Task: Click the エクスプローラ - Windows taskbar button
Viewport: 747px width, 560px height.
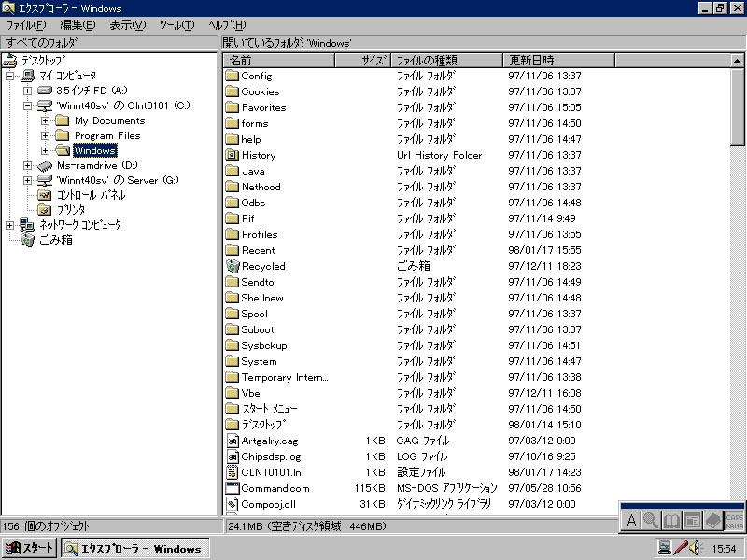Action: (135, 548)
